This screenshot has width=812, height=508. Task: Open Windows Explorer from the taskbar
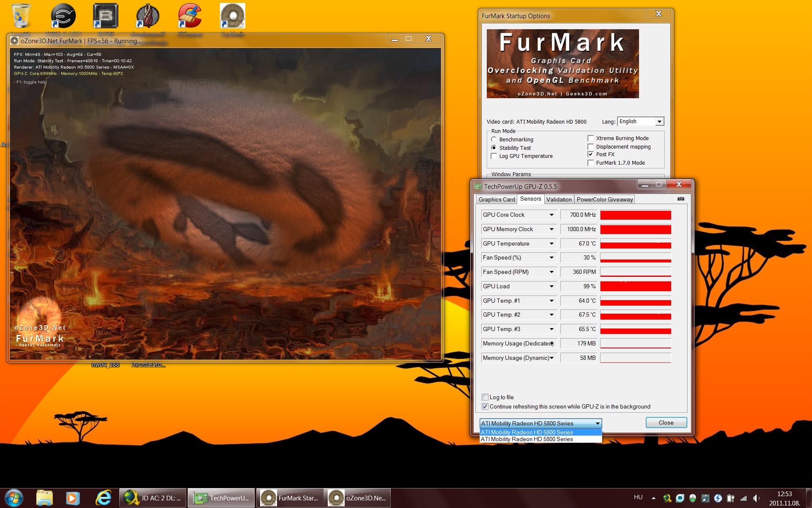(x=44, y=498)
